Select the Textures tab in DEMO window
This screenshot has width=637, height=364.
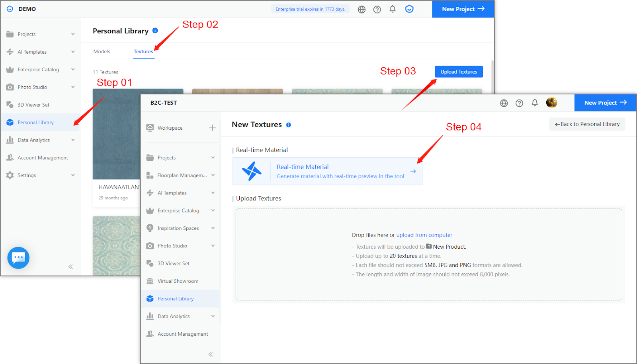point(143,52)
